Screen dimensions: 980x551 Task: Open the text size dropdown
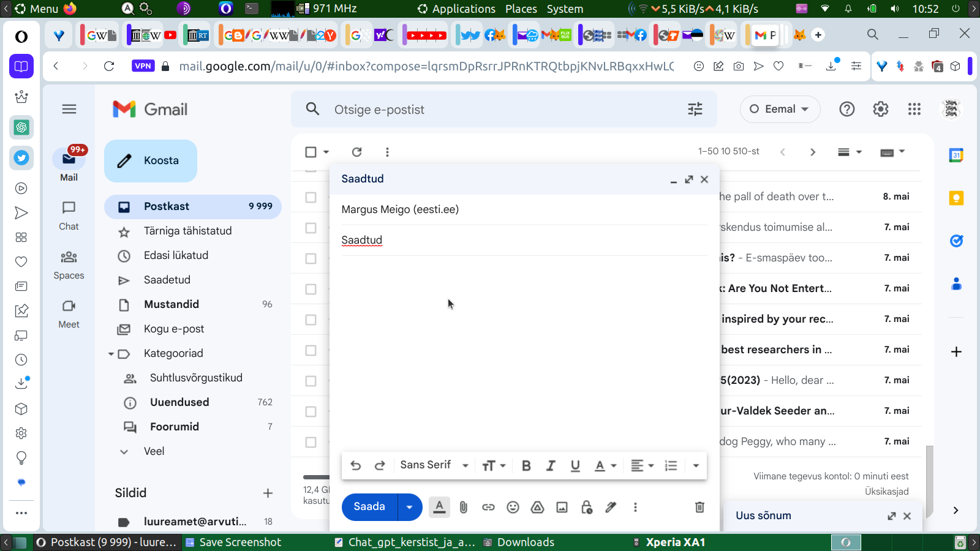pyautogui.click(x=494, y=465)
